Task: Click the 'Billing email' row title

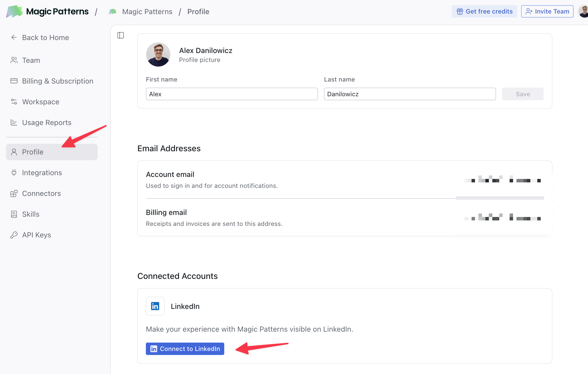Action: (x=166, y=212)
